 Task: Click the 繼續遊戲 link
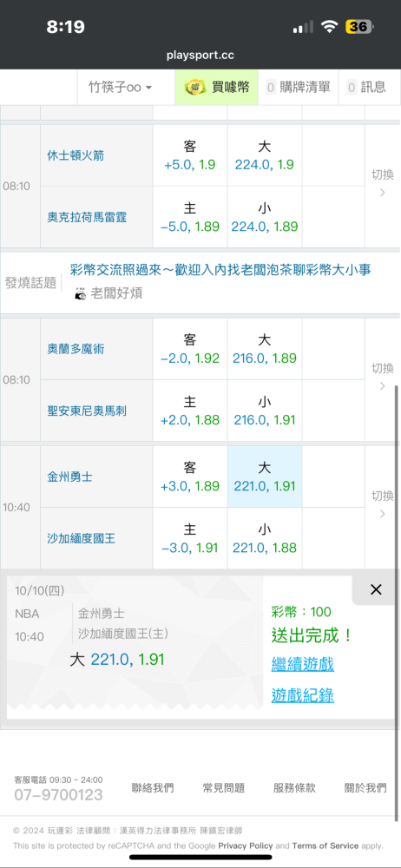[x=302, y=664]
